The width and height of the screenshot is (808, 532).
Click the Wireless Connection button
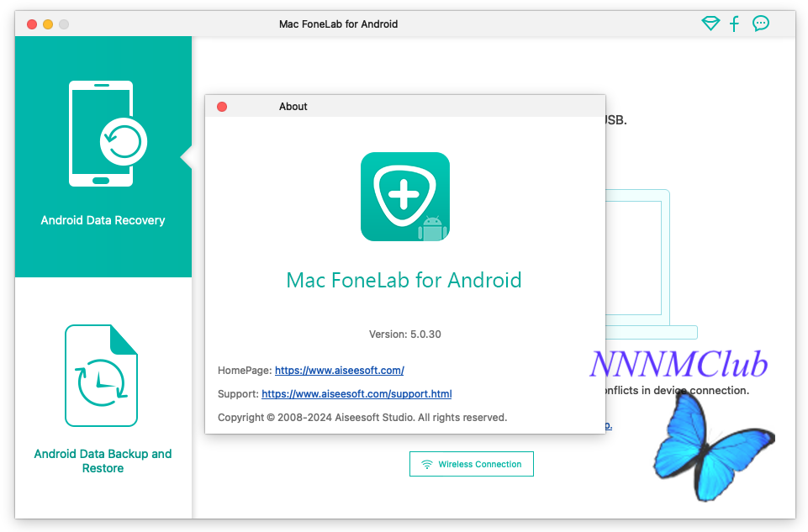click(472, 464)
